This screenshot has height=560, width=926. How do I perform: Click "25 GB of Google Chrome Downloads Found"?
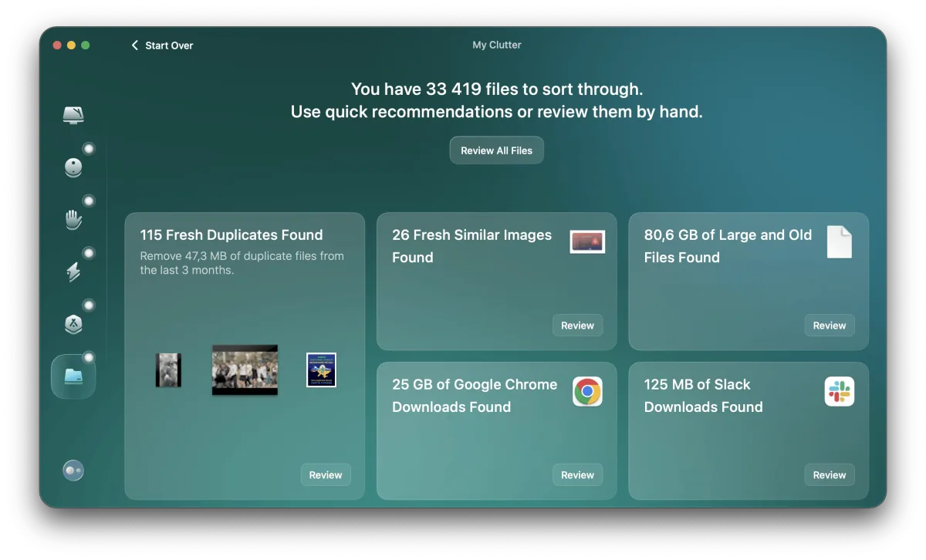coord(475,396)
